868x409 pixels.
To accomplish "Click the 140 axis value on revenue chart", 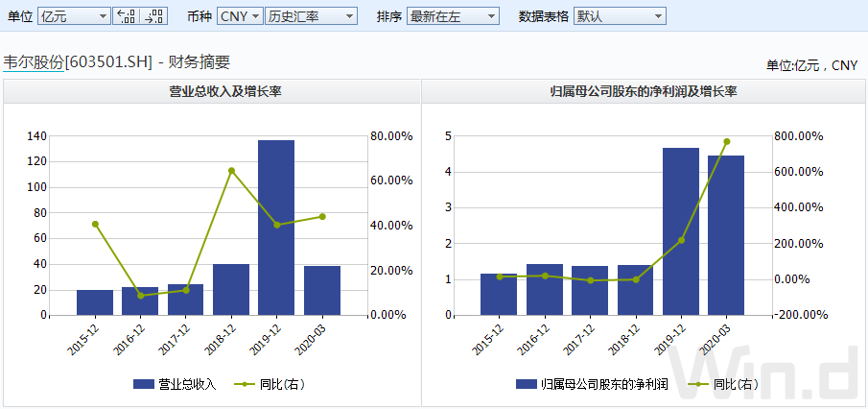I will pos(36,136).
